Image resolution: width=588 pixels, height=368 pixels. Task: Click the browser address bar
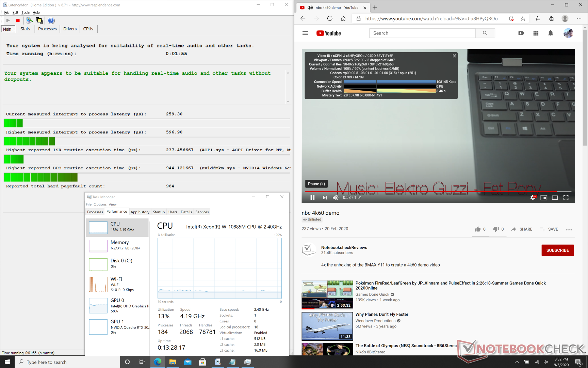(x=431, y=19)
